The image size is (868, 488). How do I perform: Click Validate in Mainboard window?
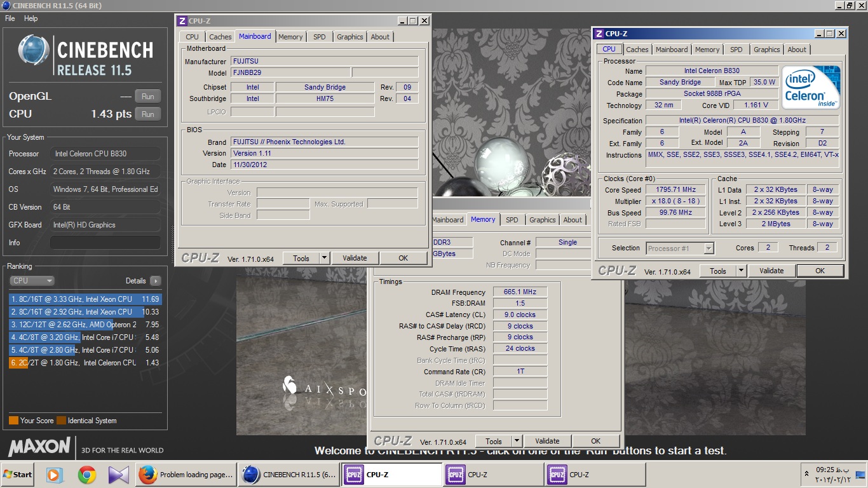355,258
